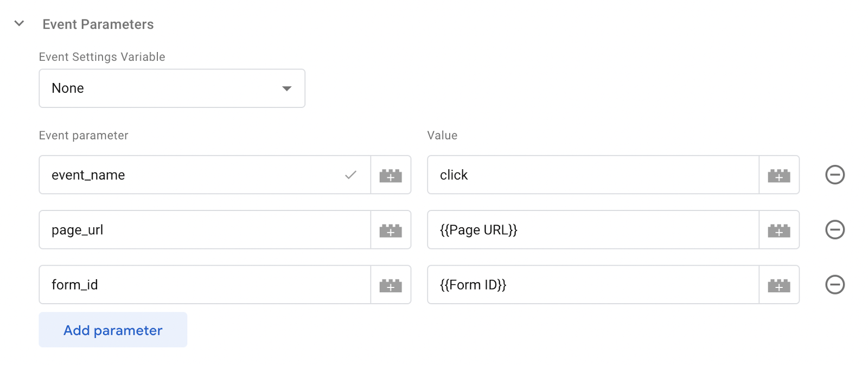Click the event_name parameter input field
Viewport: 868px width, 365px height.
point(190,175)
